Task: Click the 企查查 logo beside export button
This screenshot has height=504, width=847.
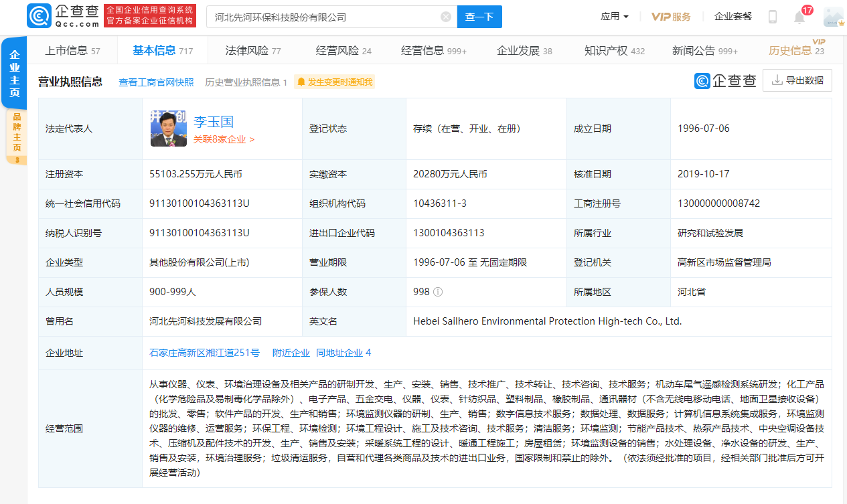Action: click(726, 81)
